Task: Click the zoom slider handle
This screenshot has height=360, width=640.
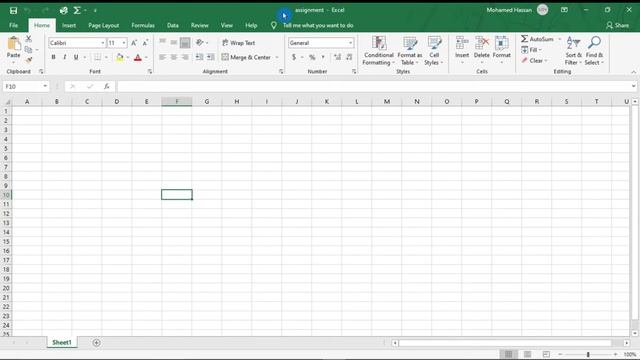Action: (588, 354)
